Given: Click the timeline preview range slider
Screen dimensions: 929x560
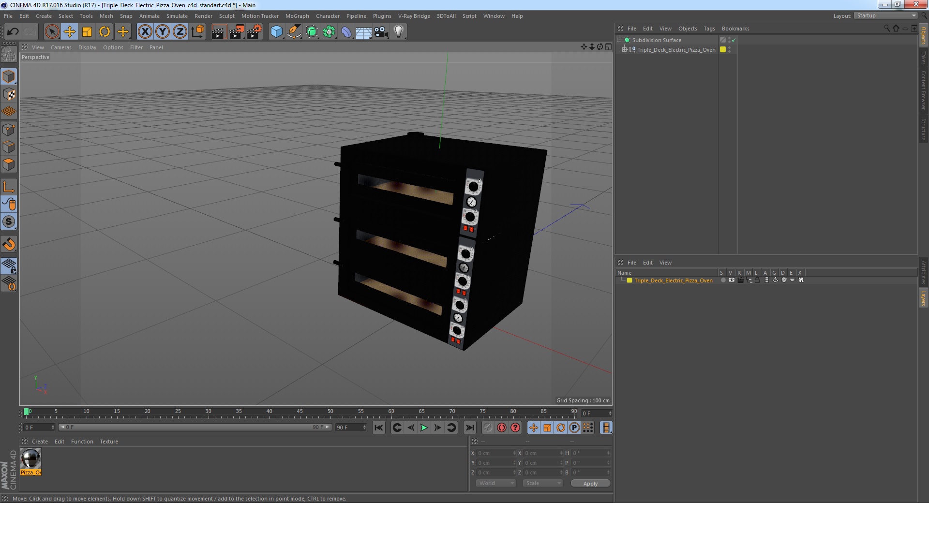Looking at the screenshot, I should point(195,427).
